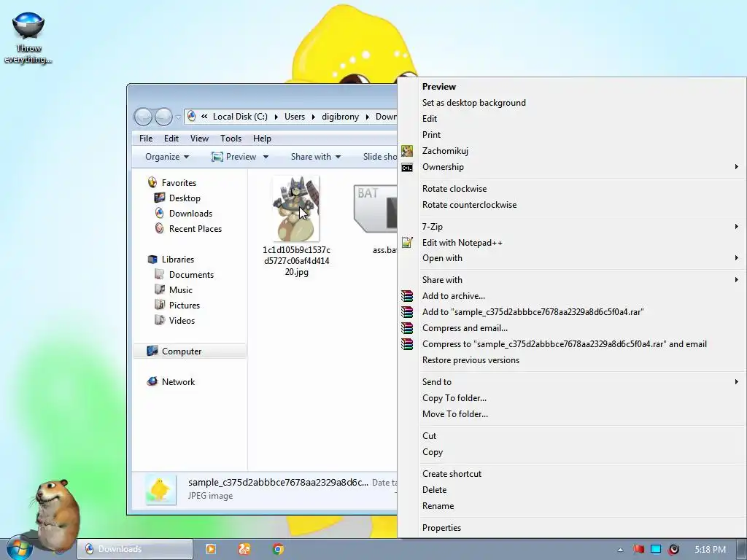Viewport: 747px width, 560px height.
Task: Click Users in the address breadcrumb
Action: tap(295, 117)
